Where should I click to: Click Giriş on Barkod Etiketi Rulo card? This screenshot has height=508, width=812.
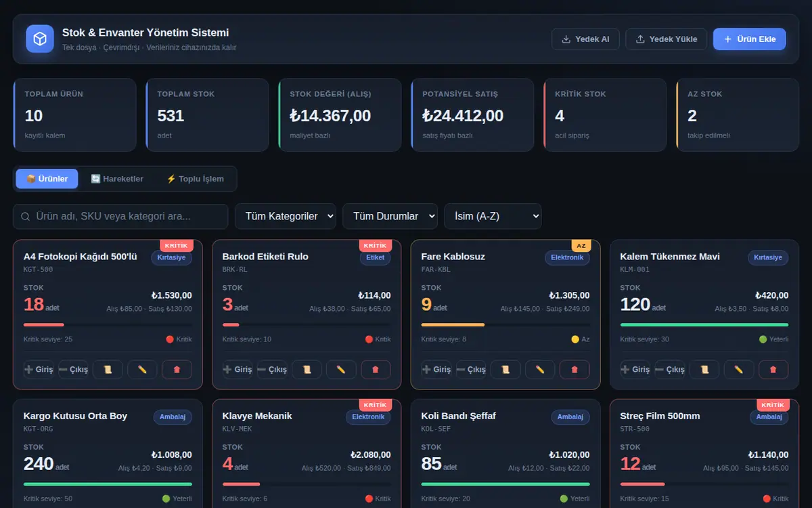tap(238, 369)
